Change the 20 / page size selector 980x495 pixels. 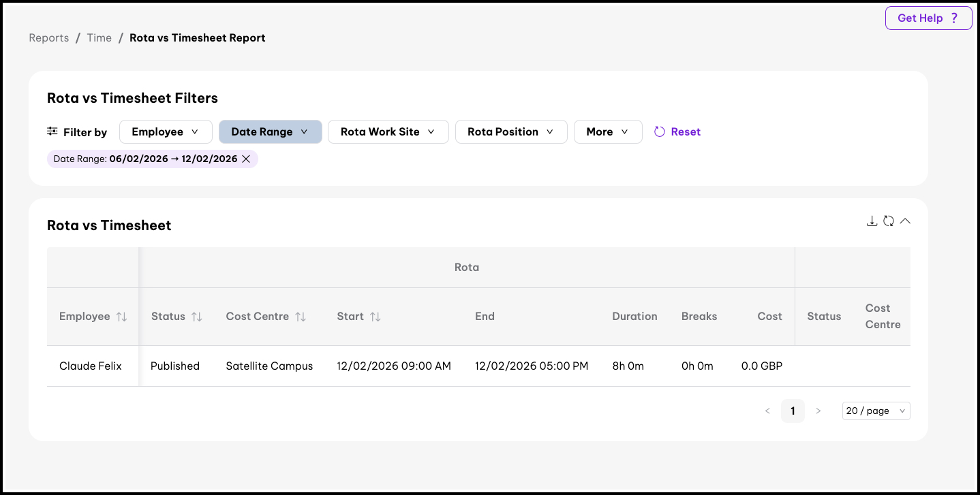(876, 411)
